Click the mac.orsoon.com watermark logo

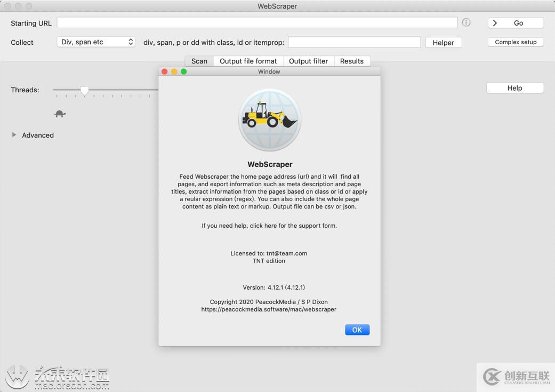click(x=18, y=377)
